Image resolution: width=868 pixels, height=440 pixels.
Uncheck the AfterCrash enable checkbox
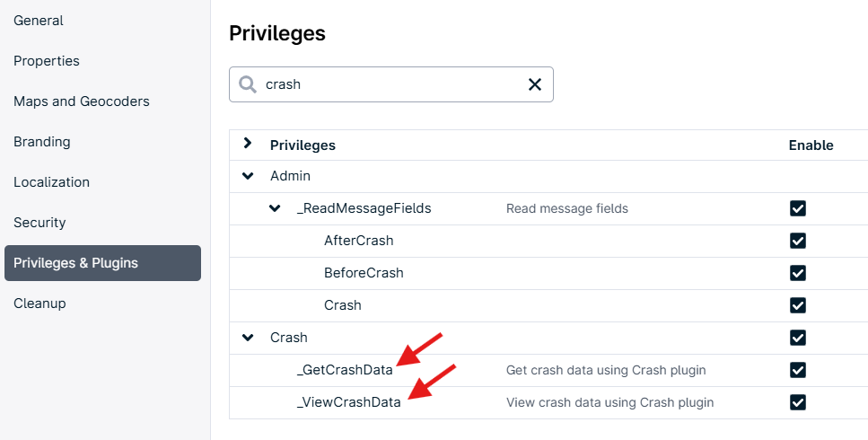coord(797,241)
